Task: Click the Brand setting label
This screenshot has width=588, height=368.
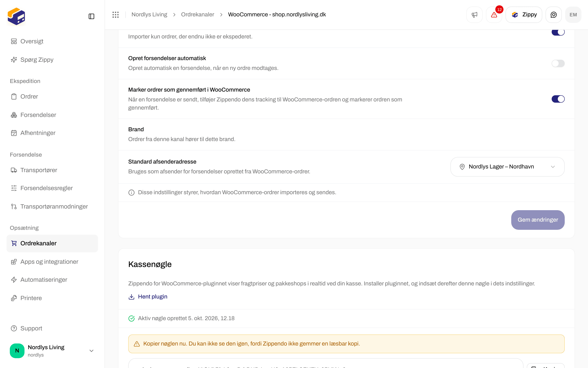Action: (136, 129)
